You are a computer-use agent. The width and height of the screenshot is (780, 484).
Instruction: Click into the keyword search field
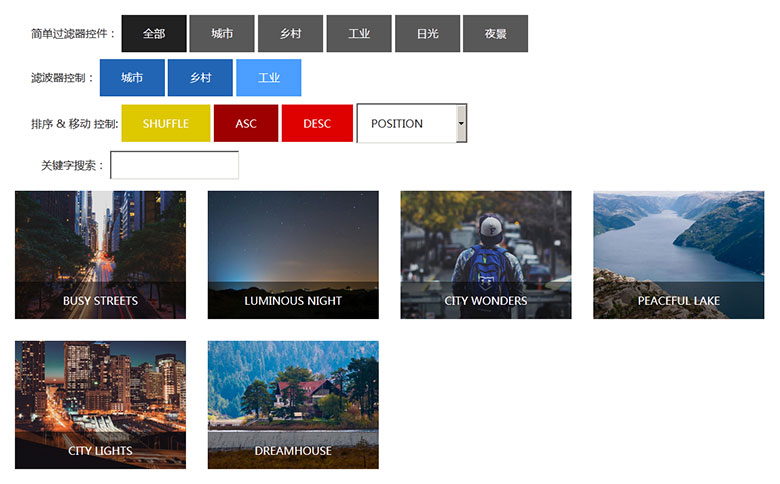pyautogui.click(x=175, y=165)
